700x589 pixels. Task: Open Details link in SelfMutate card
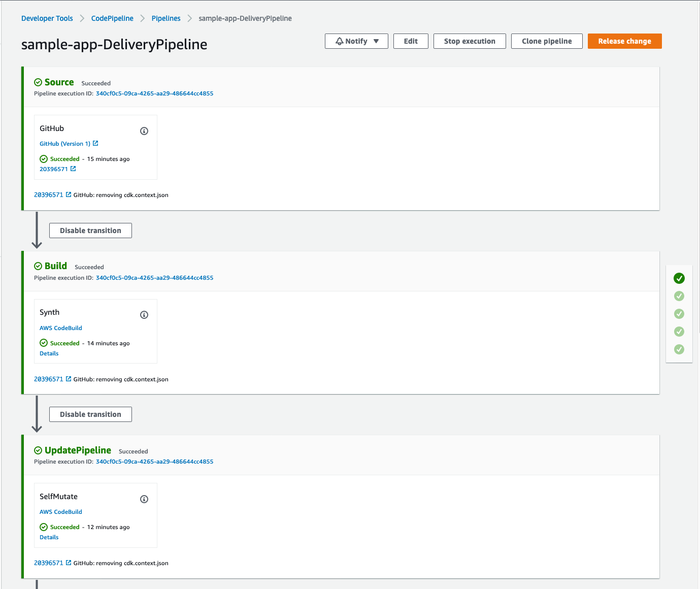coord(49,537)
